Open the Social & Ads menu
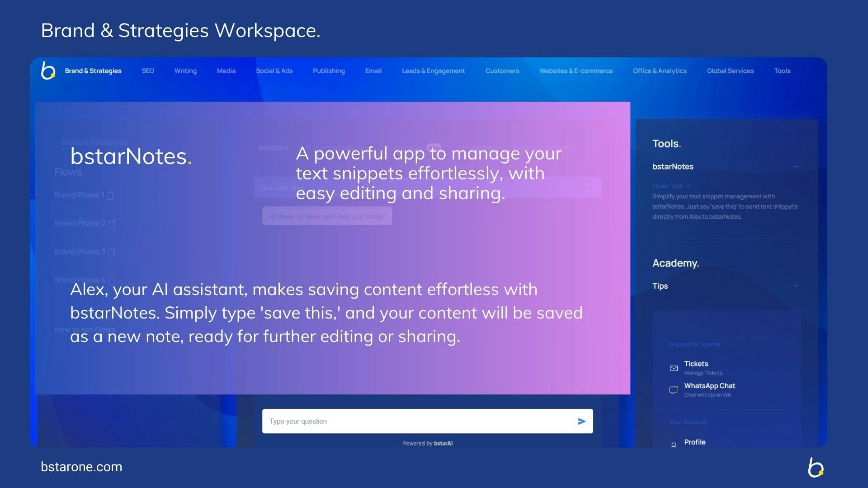This screenshot has width=868, height=488. 274,71
